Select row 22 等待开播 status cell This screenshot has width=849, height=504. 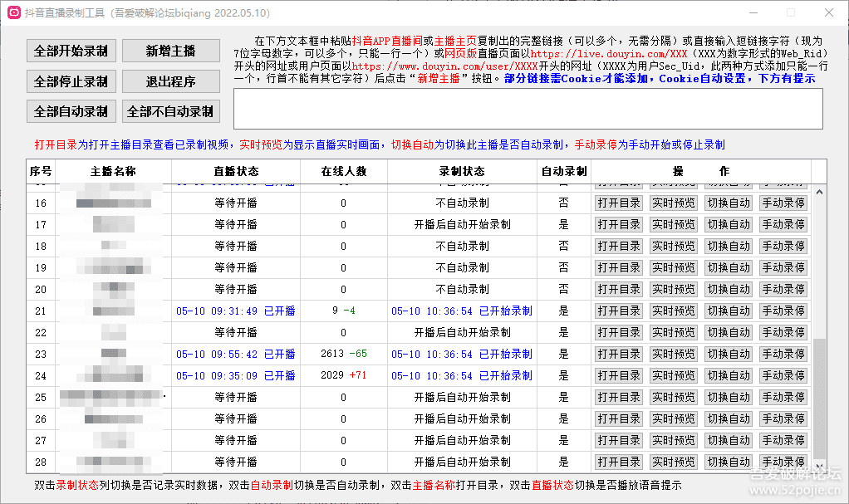[x=236, y=332]
